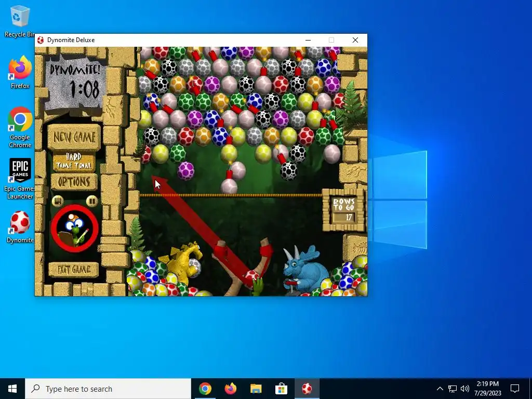Start a New Game
Viewport: 532px width, 399px height.
pos(74,137)
